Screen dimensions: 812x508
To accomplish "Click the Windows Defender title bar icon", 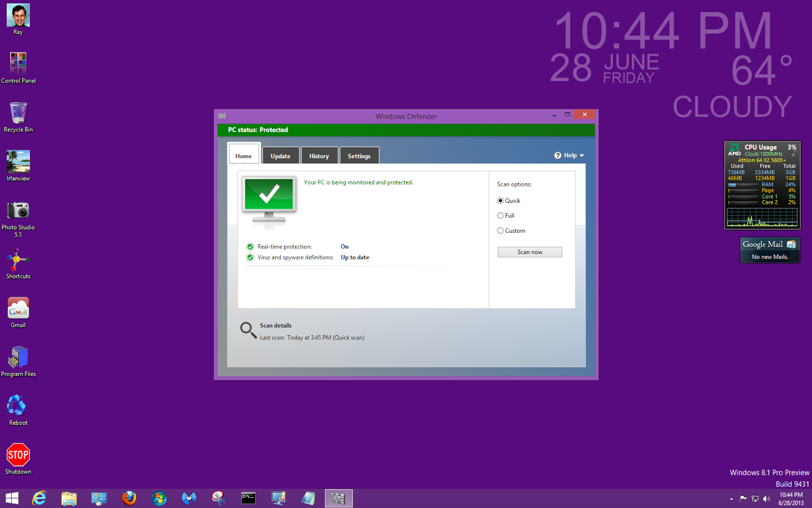I will pyautogui.click(x=222, y=116).
